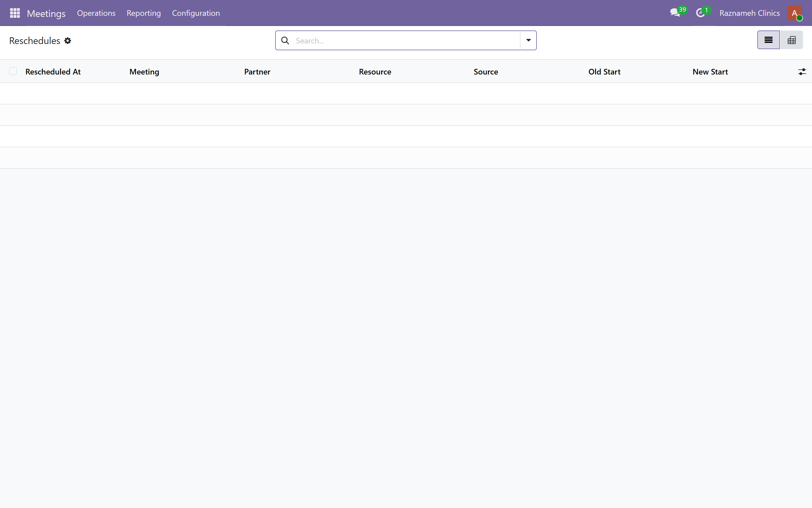
Task: Sort by Rescheduled At column
Action: point(53,72)
